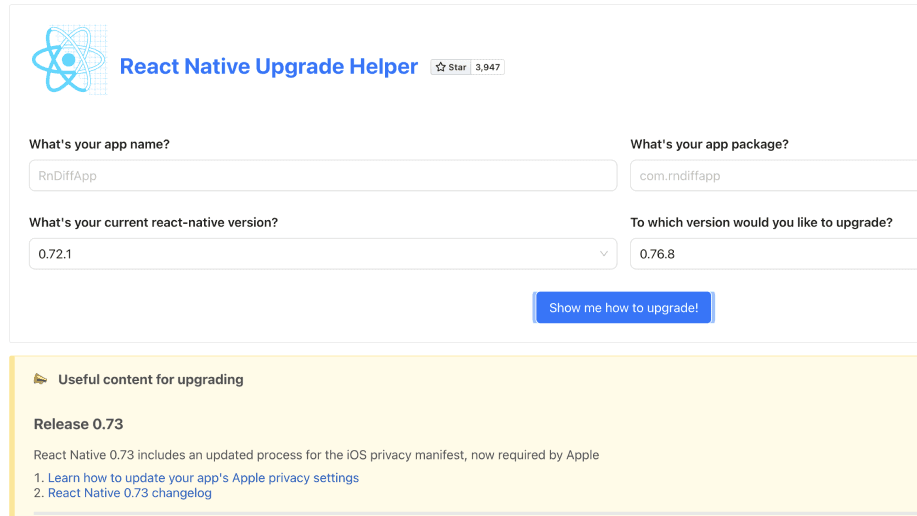This screenshot has height=516, width=917.
Task: Click the icon beside Useful content for upgrading
Action: (41, 379)
